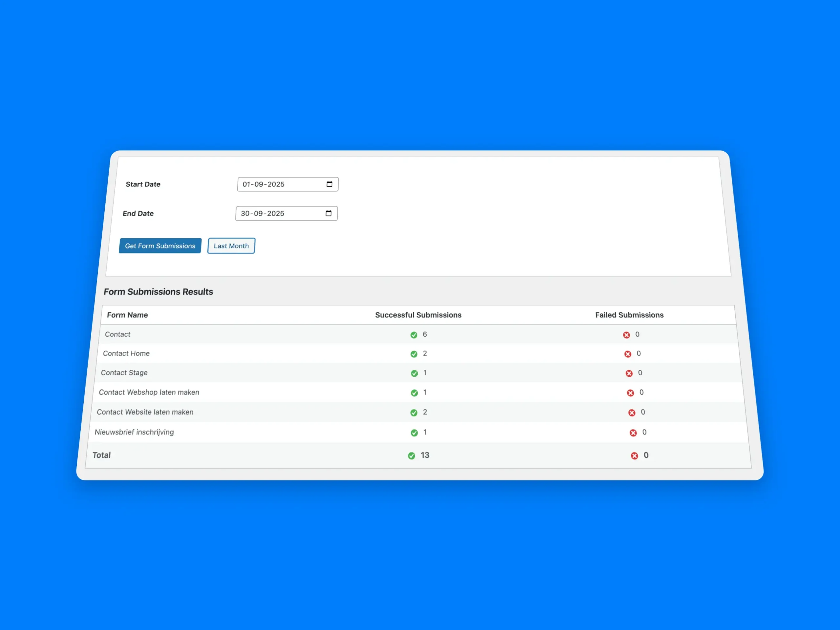Click the red failure icon in the Contact row
The image size is (840, 630).
point(627,335)
